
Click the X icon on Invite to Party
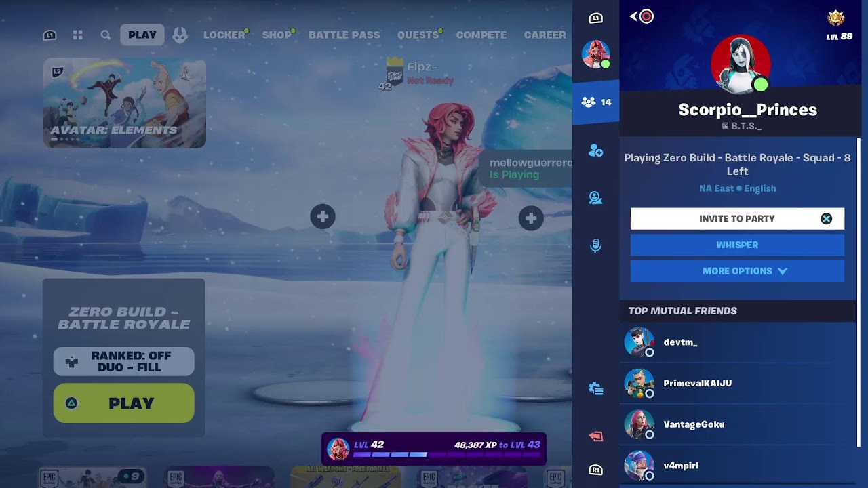point(826,218)
